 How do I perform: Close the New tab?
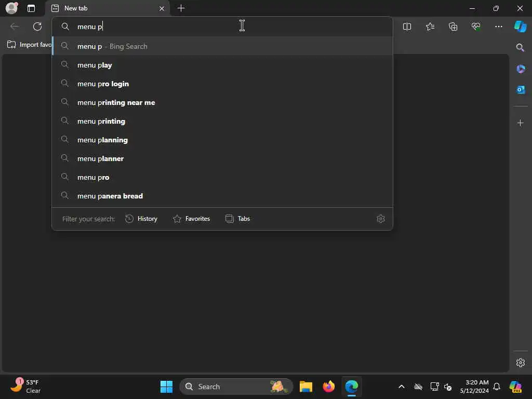point(162,8)
